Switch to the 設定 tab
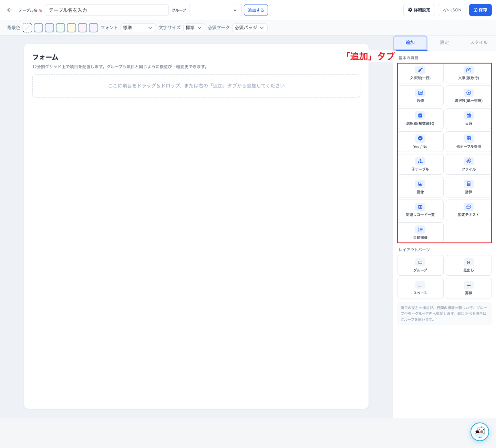This screenshot has width=496, height=448. click(x=444, y=43)
